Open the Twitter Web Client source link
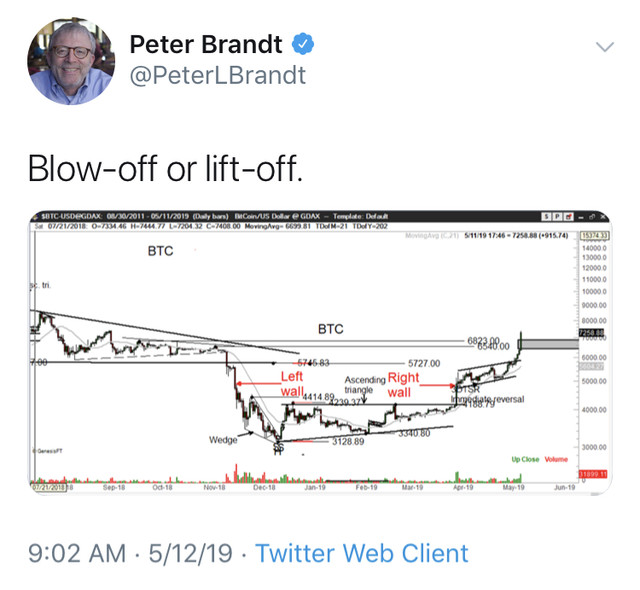 pyautogui.click(x=362, y=553)
